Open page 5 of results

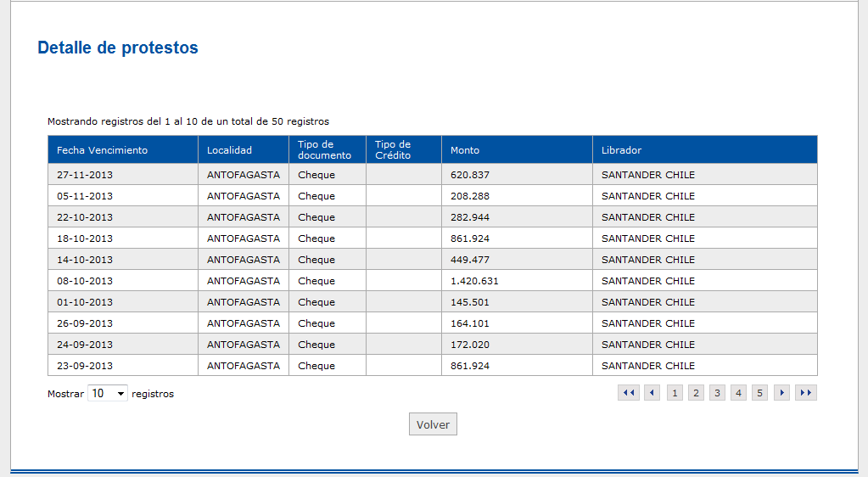click(759, 393)
